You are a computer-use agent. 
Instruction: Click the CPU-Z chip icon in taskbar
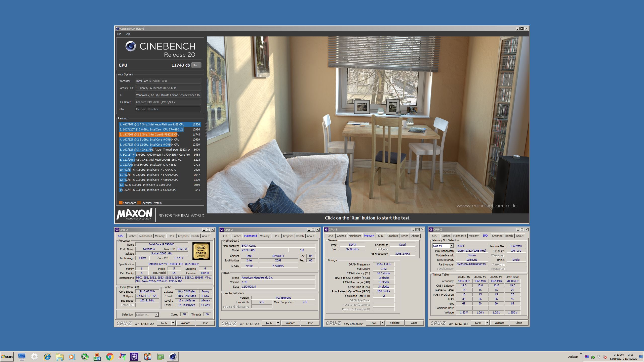click(134, 356)
